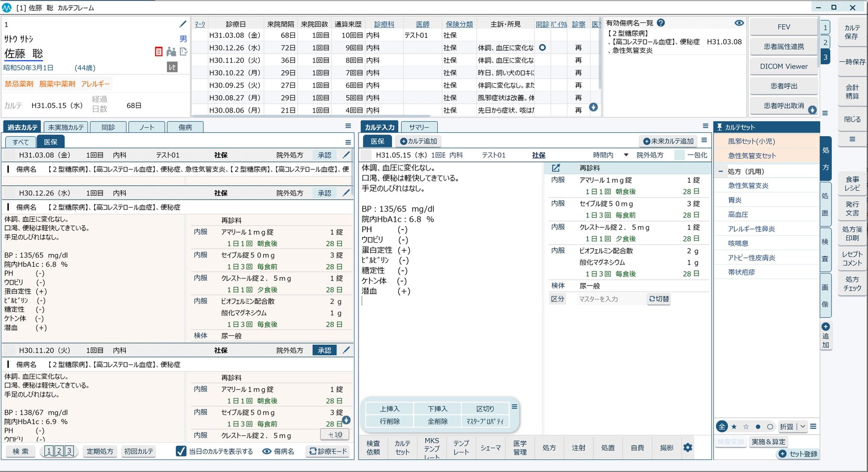
Task: Open the hamburger menu below the 1/2/3 page buttons
Action: coord(825,113)
